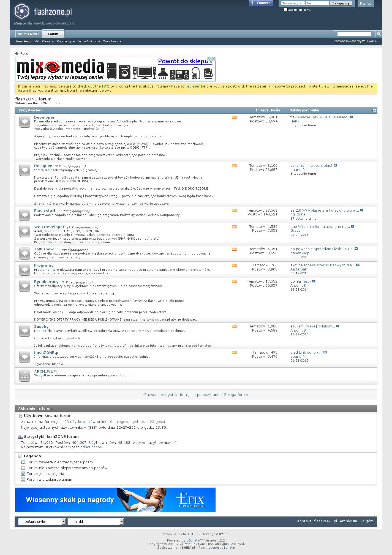This screenshot has height=555, width=392.
Task: Click the Facebook Connect button
Action: 260,3
